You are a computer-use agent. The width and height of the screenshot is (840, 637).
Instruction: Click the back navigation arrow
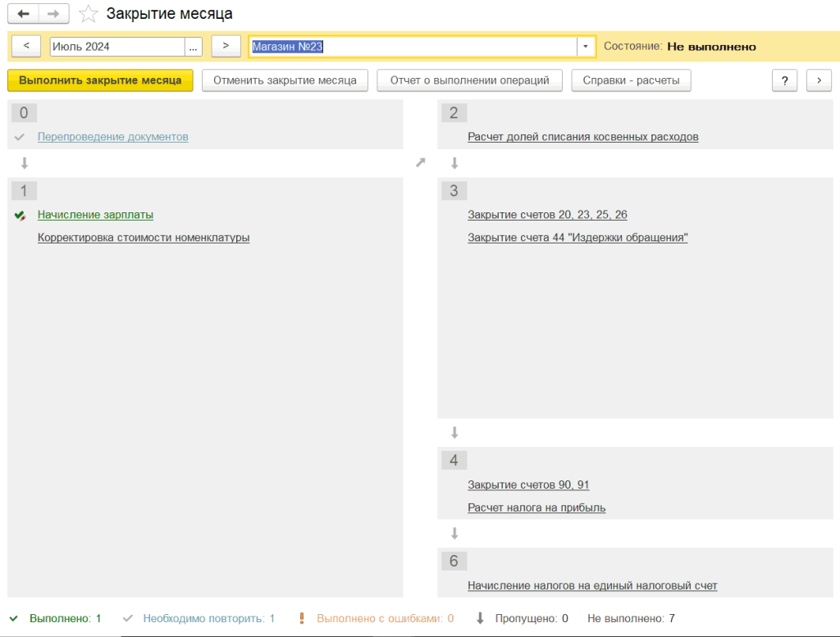[23, 14]
